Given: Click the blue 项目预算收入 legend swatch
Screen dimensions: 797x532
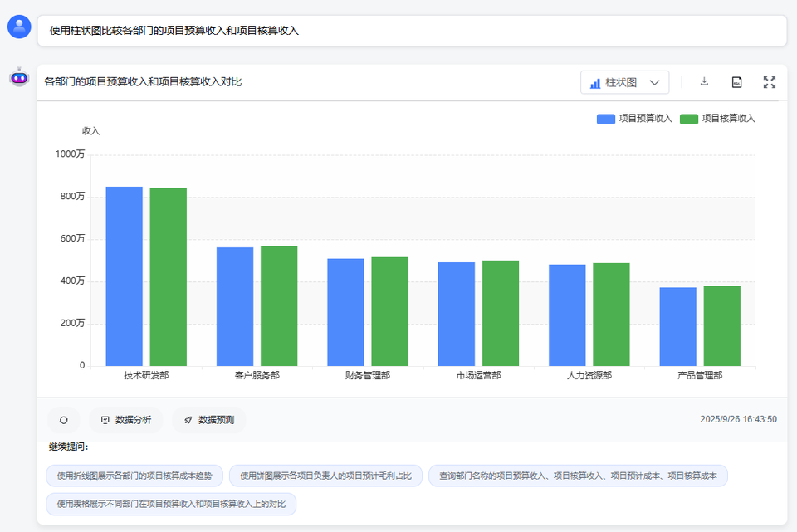Looking at the screenshot, I should coord(606,120).
